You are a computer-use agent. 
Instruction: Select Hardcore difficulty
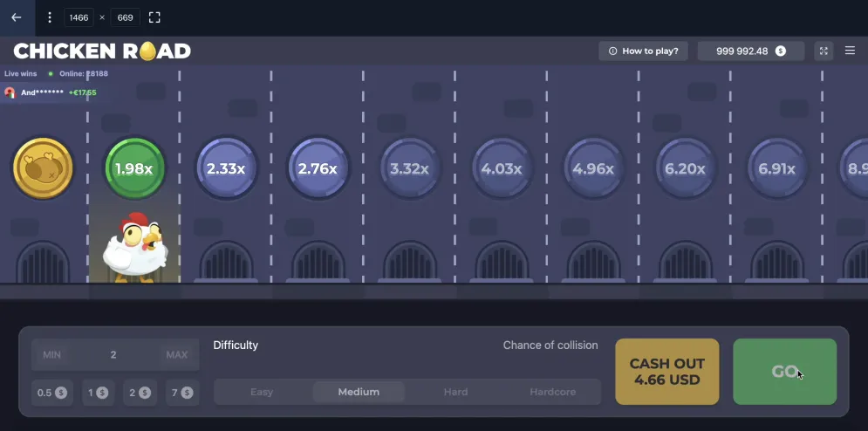coord(552,392)
